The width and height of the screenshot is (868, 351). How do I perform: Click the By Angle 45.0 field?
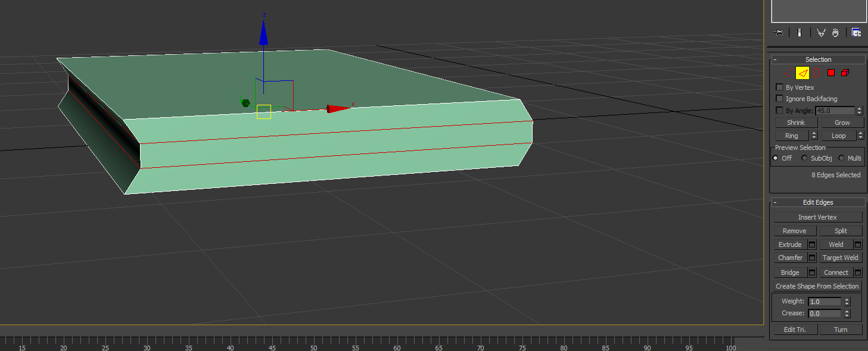[x=835, y=111]
